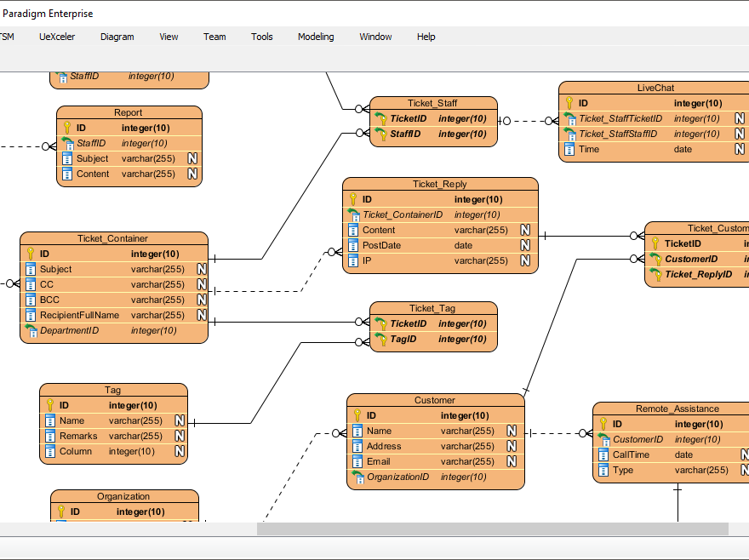The image size is (749, 560).
Task: Toggle the N flag on Ticket_Container CC column
Action: pyautogui.click(x=200, y=284)
